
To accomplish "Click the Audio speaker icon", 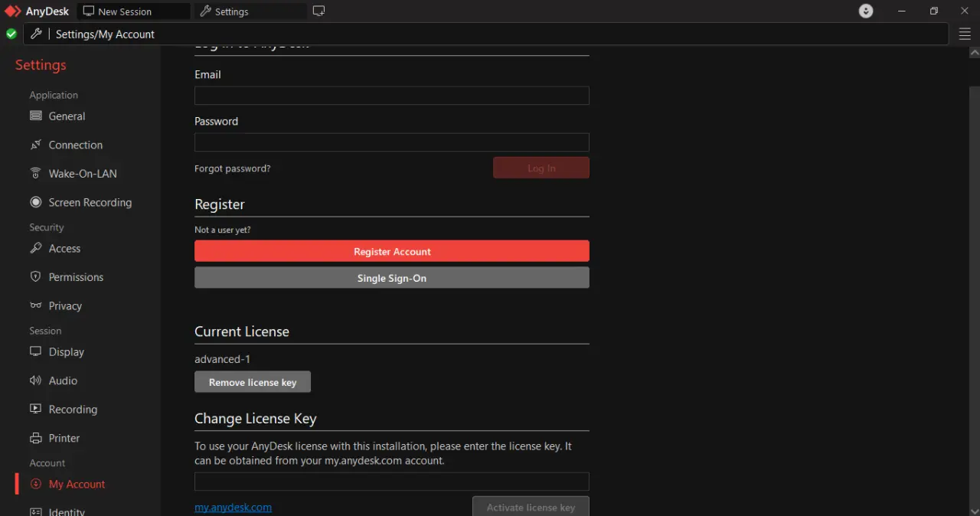I will [35, 380].
